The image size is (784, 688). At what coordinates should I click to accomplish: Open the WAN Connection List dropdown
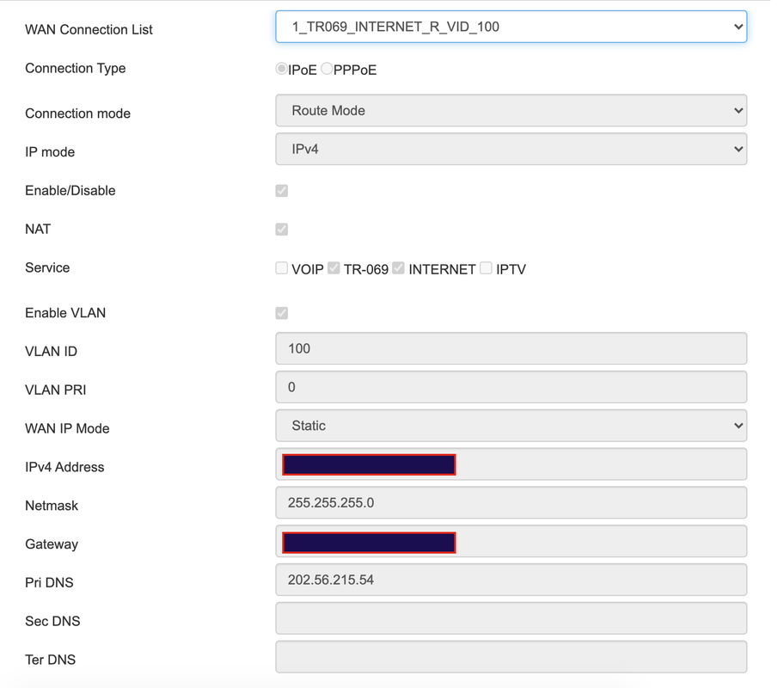pos(511,27)
